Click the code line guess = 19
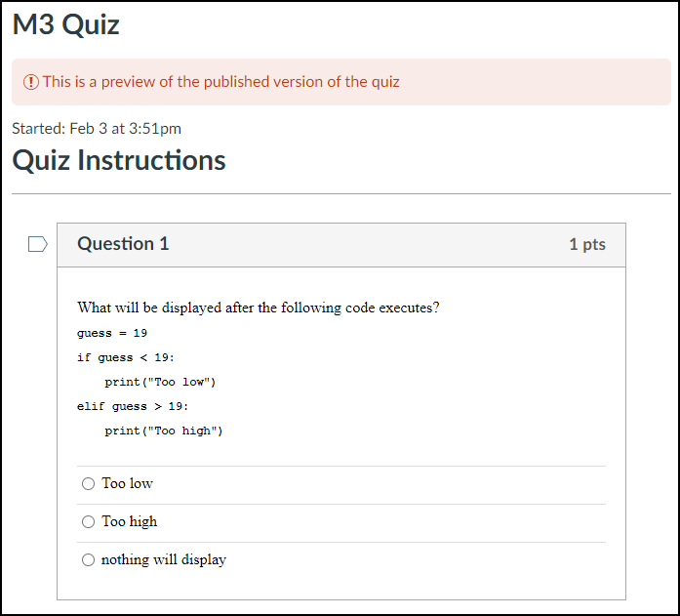Viewport: 680px width, 616px height. [x=112, y=333]
